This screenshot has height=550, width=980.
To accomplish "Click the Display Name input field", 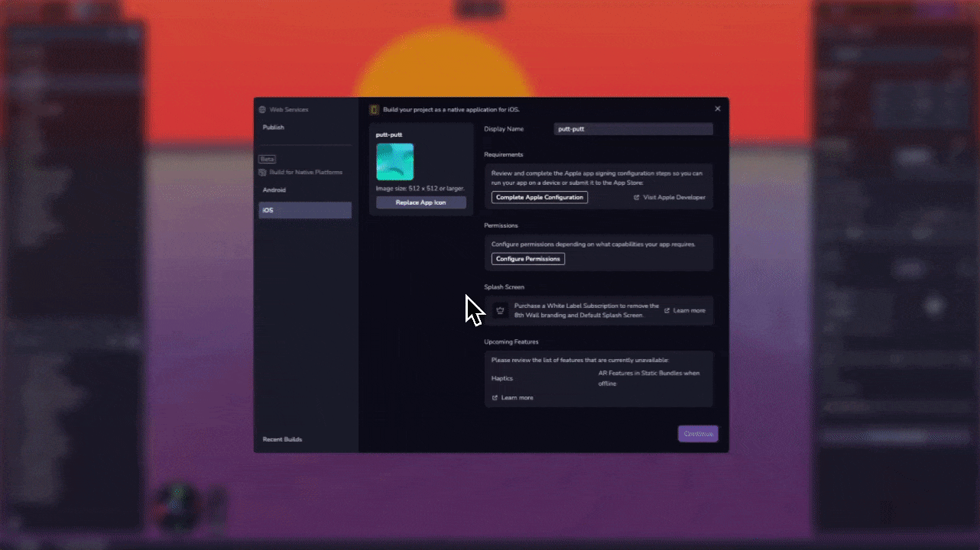I will pyautogui.click(x=633, y=128).
